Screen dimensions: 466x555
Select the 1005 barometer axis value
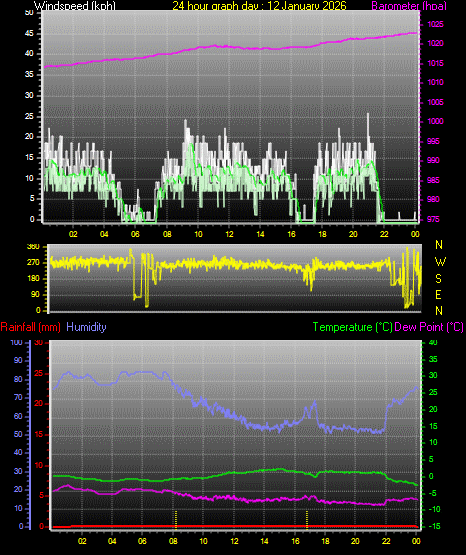tap(435, 102)
